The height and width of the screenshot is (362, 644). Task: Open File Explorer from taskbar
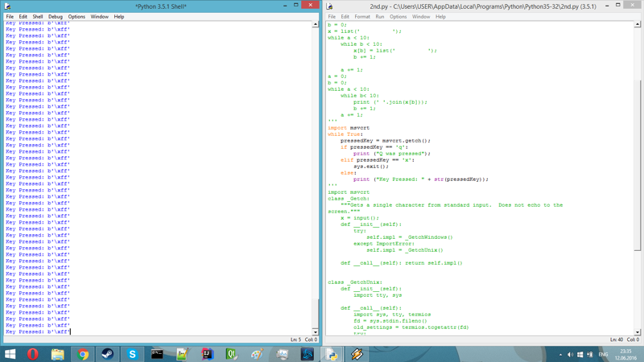click(57, 354)
